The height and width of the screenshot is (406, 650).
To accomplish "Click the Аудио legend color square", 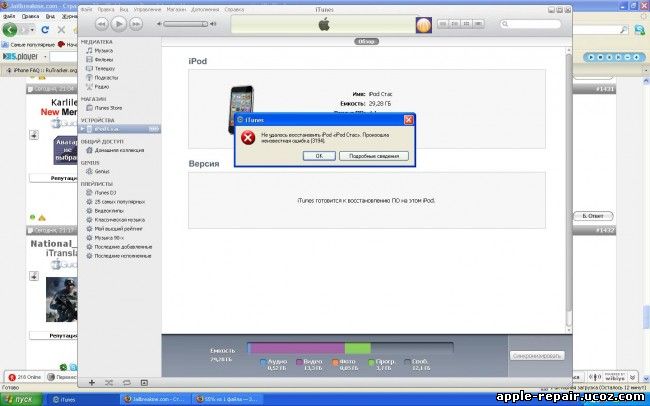I will coord(263,362).
